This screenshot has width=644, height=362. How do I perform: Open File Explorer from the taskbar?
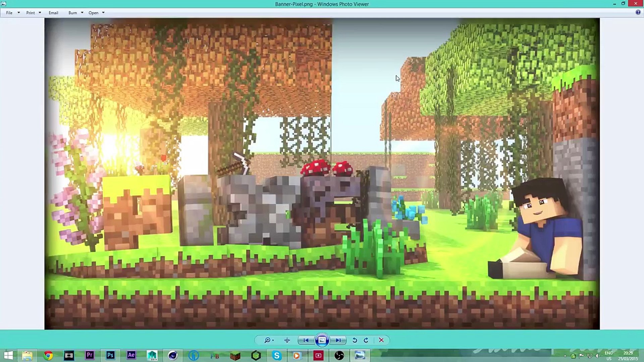tap(27, 355)
